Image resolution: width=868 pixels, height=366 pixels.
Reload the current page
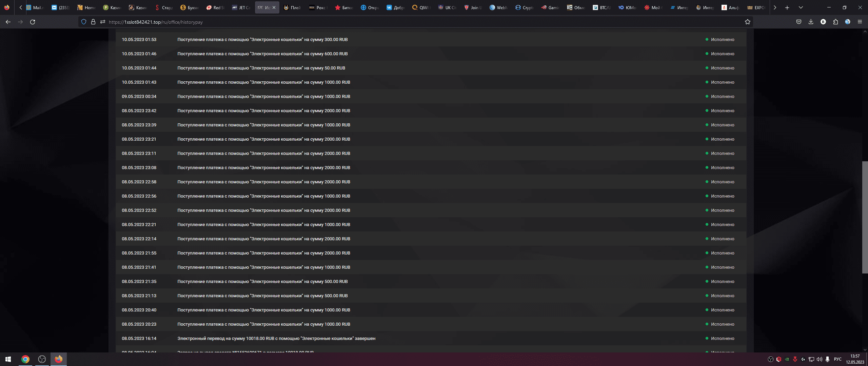click(x=33, y=22)
